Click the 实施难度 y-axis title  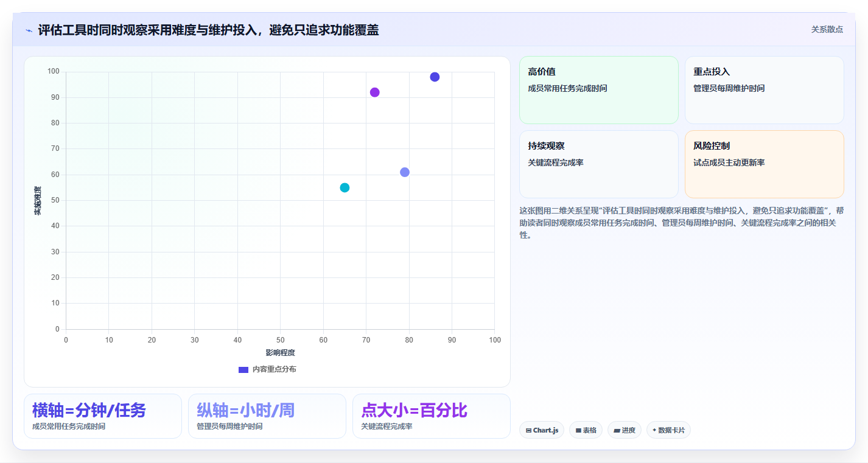pos(38,201)
